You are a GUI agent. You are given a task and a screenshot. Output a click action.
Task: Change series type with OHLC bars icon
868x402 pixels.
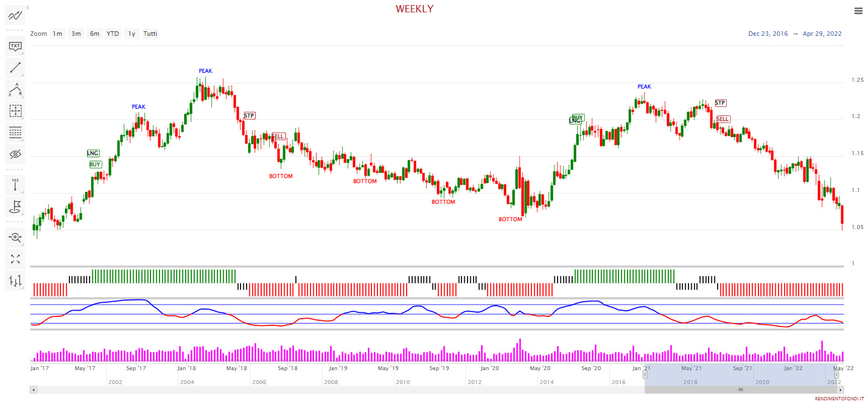(x=15, y=281)
